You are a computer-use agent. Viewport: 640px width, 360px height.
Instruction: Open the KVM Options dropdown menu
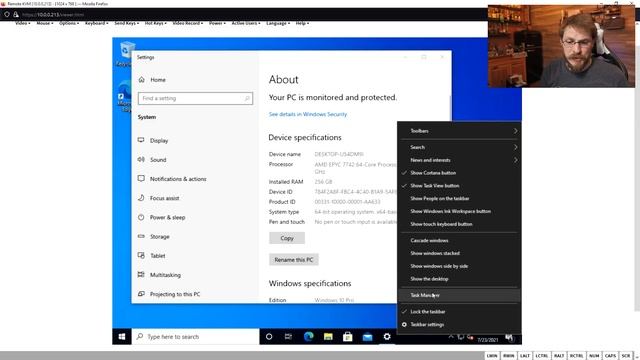69,23
